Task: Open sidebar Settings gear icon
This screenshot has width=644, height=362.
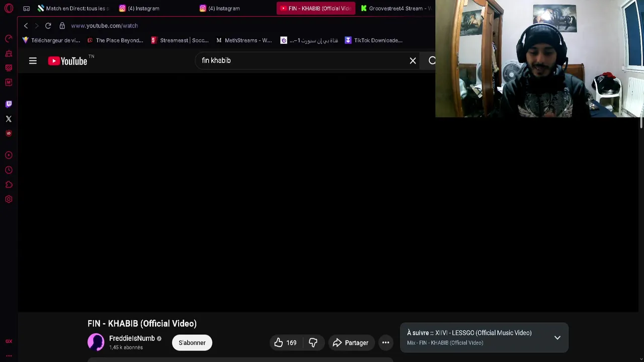Action: click(9, 200)
